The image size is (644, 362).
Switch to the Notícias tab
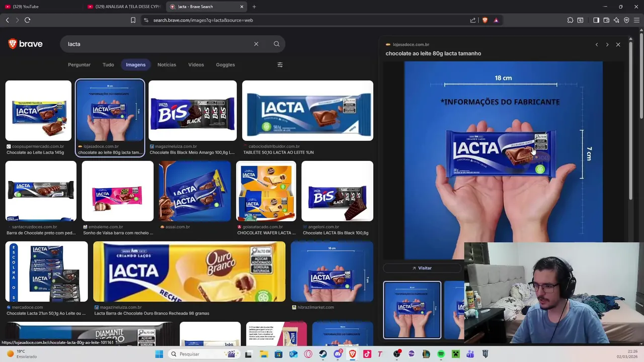[x=167, y=64]
